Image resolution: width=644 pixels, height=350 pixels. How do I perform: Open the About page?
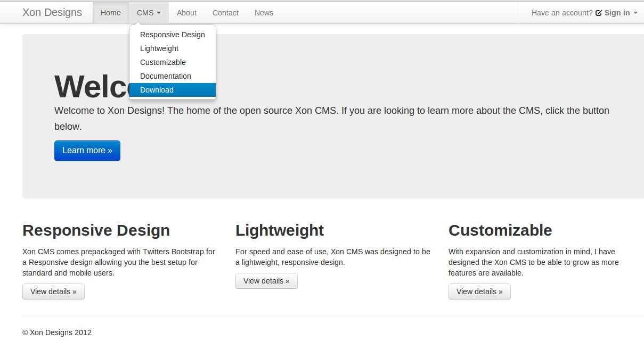click(x=186, y=12)
